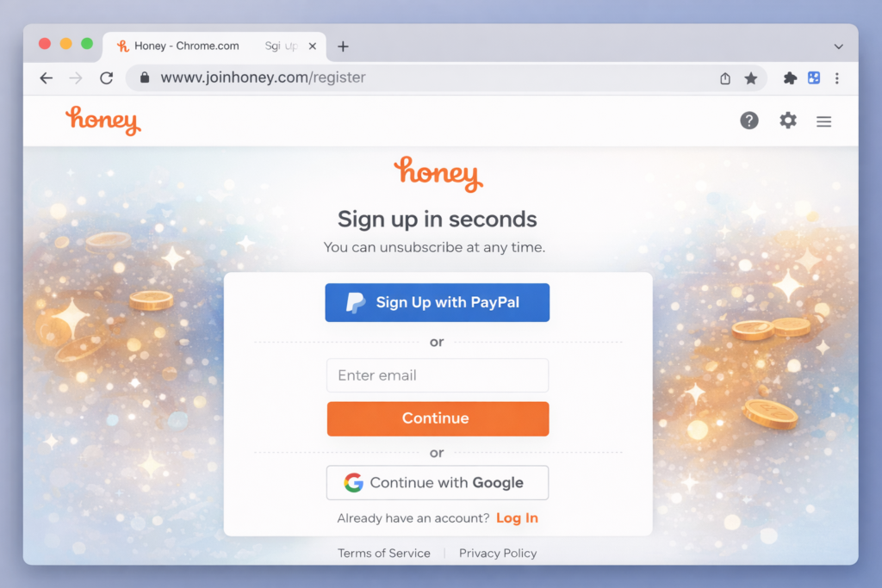Screen dimensions: 882x588
Task: Click Sign Up with PayPal button
Action: point(437,302)
